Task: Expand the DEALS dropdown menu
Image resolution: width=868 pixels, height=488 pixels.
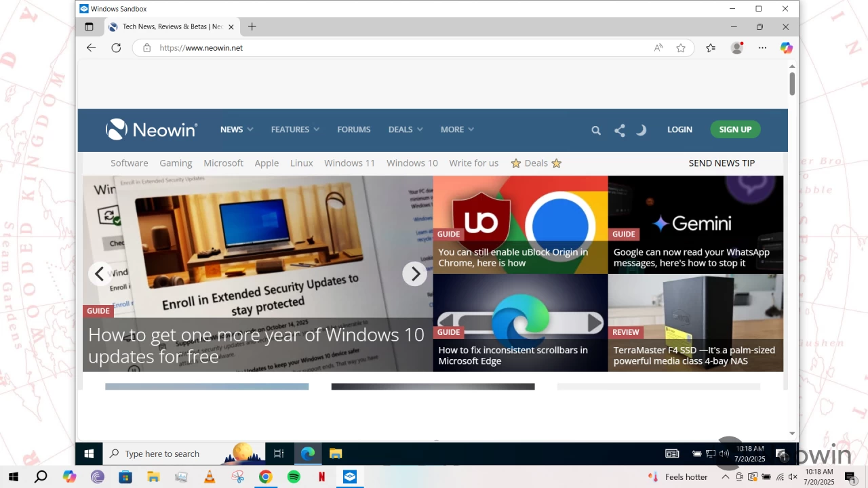Action: [x=406, y=129]
